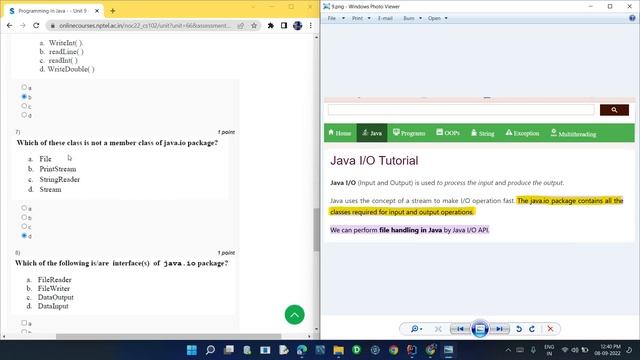Open Chrome side panel icon
This screenshot has height=360, width=640.
(x=284, y=25)
